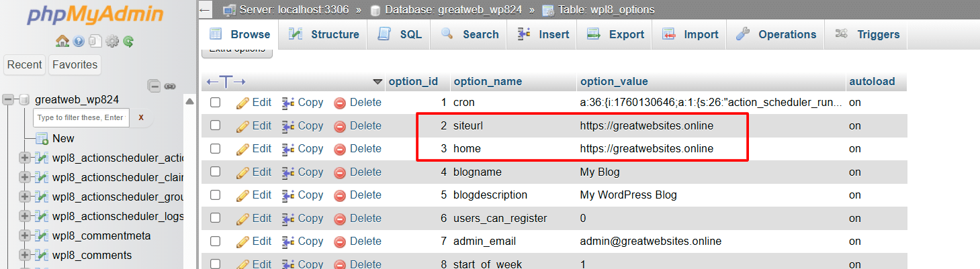The image size is (980, 269).
Task: Click the left arrow panel toggle in header
Action: [206, 10]
